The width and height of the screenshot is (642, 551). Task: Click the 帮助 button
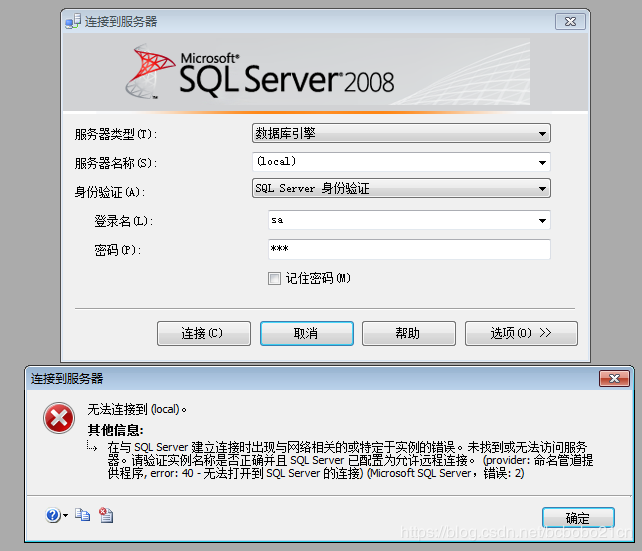point(409,333)
